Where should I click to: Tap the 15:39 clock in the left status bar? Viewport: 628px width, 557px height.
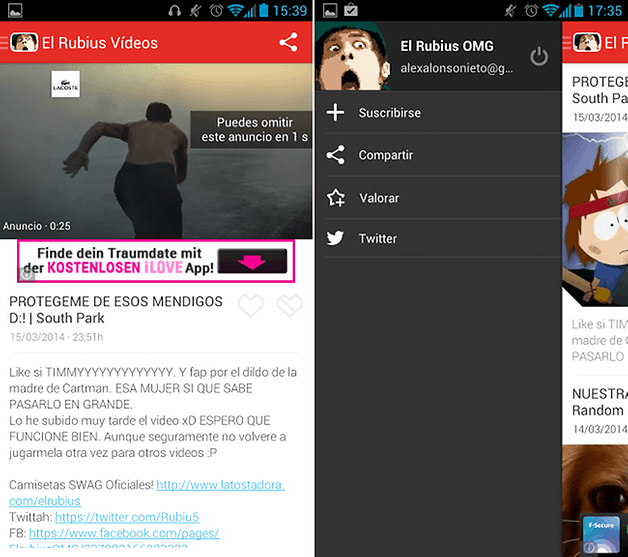point(290,10)
